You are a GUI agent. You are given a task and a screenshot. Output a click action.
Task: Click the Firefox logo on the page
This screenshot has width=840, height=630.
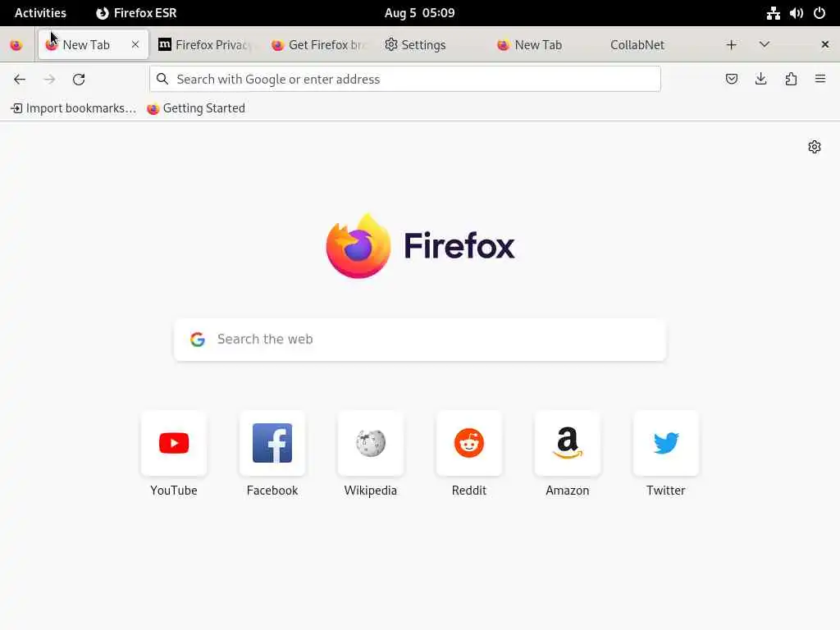420,246
